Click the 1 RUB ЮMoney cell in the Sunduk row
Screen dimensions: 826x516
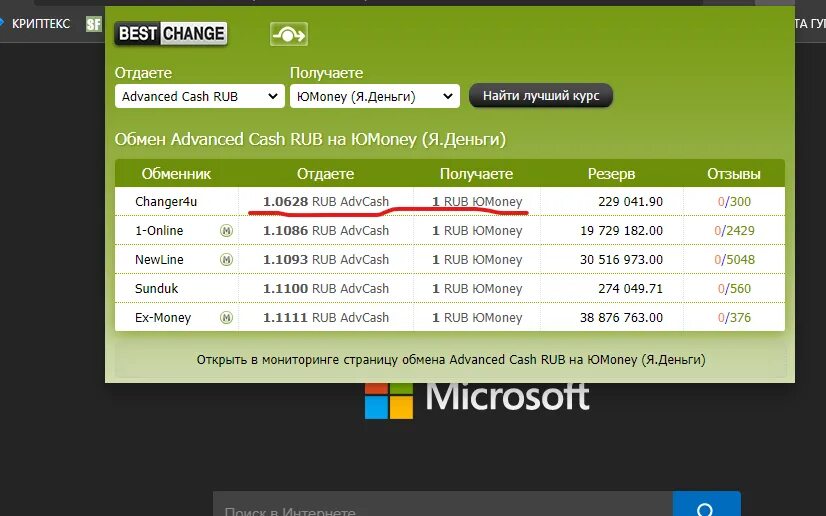tap(477, 289)
